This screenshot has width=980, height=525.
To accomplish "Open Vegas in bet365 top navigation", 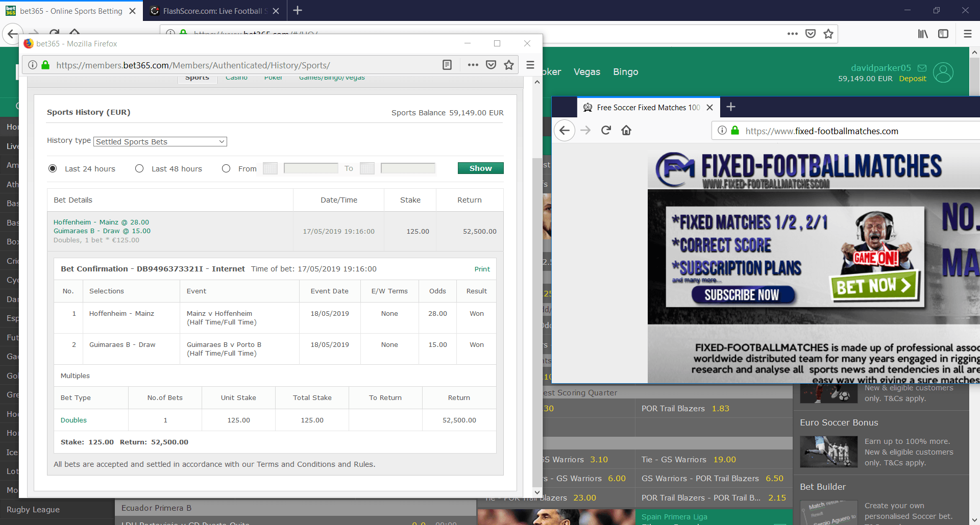I will pyautogui.click(x=587, y=72).
